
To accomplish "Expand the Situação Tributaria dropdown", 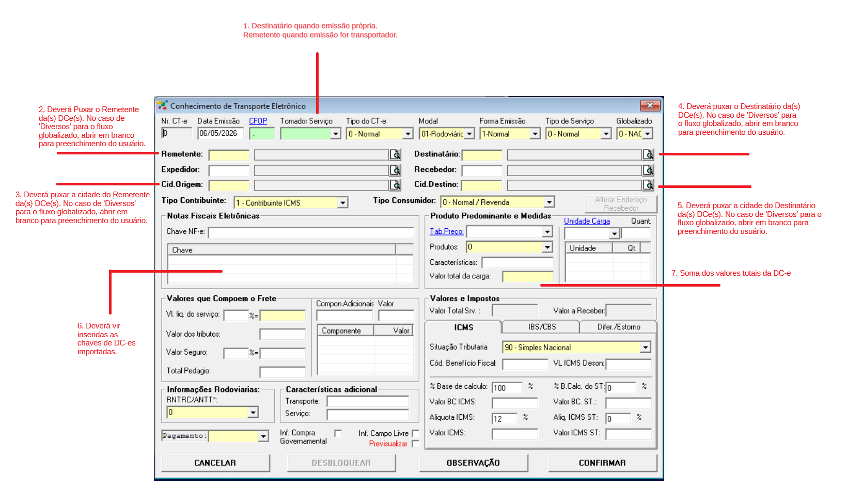I will [646, 348].
